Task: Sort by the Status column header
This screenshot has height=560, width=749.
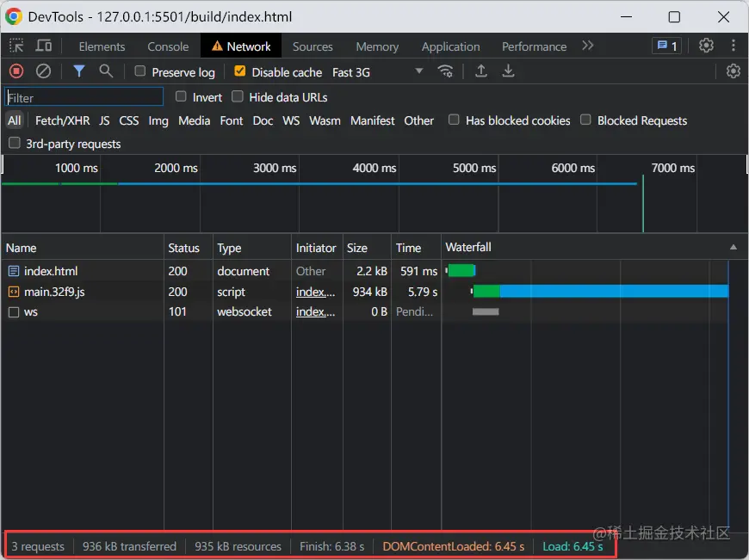Action: [x=189, y=247]
